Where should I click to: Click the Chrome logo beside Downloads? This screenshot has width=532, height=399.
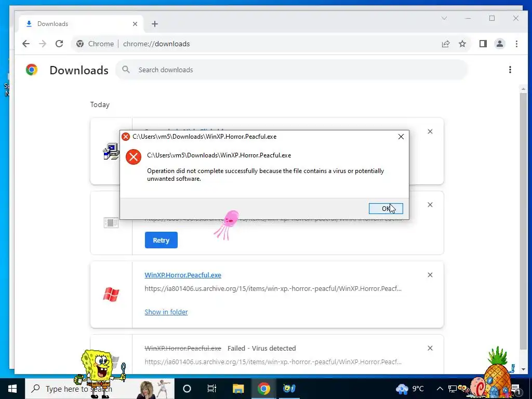tap(32, 70)
